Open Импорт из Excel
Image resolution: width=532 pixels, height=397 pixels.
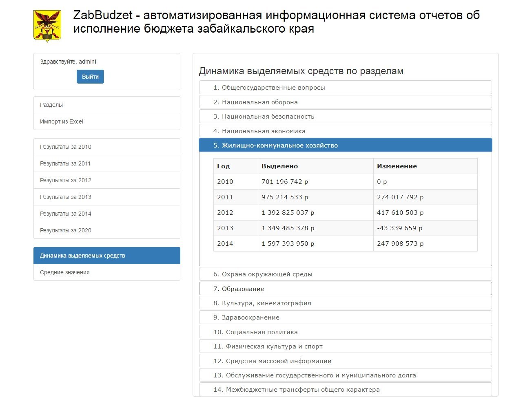(x=107, y=121)
